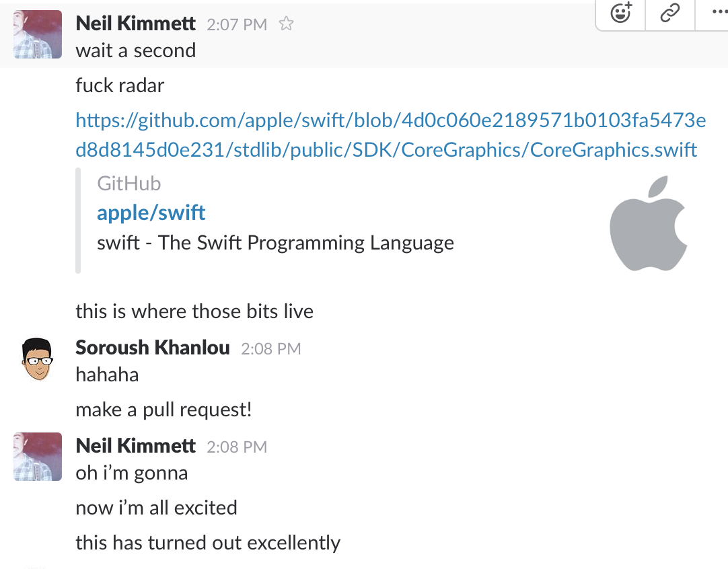The width and height of the screenshot is (728, 569).
Task: Click Neil Kimmett's avatar at 2:07 PM
Action: click(x=38, y=34)
